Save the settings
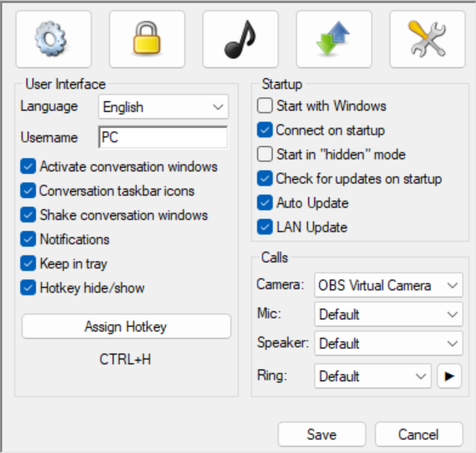The height and width of the screenshot is (453, 476). [x=322, y=434]
